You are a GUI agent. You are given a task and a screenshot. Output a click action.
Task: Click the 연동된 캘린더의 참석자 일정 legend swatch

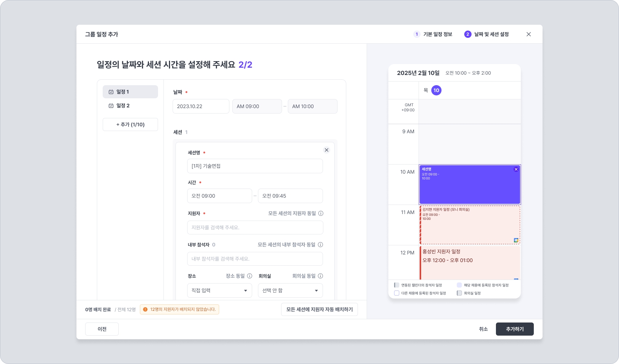(397, 285)
